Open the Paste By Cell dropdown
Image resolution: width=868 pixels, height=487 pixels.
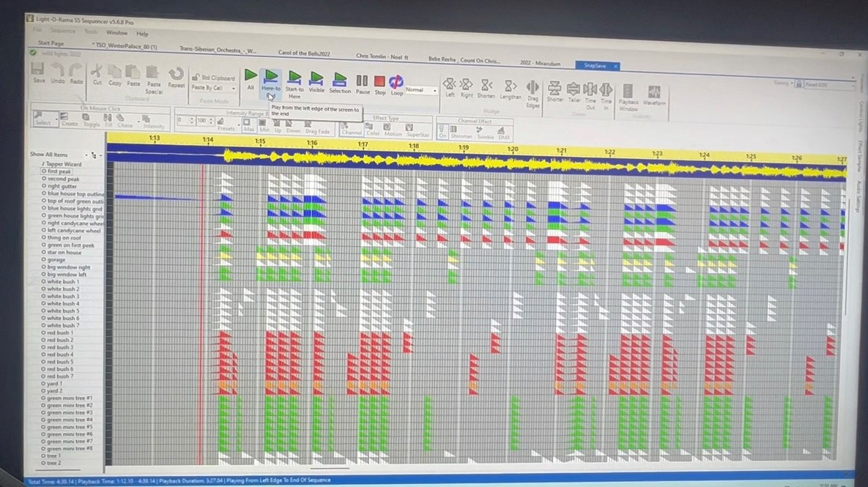click(x=214, y=88)
